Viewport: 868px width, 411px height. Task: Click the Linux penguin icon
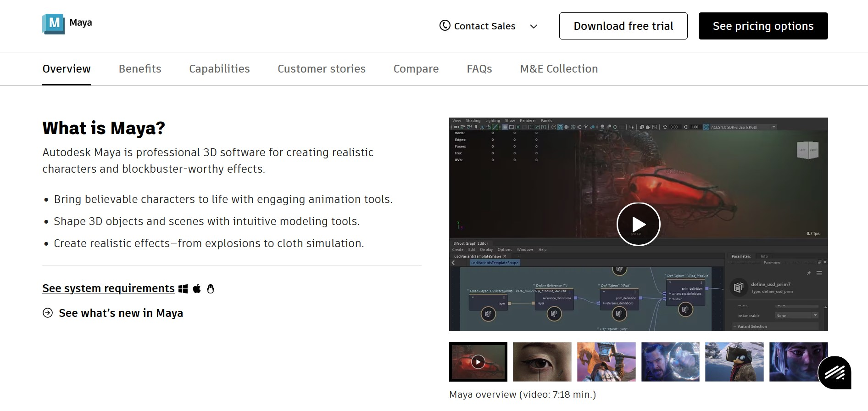coord(211,289)
